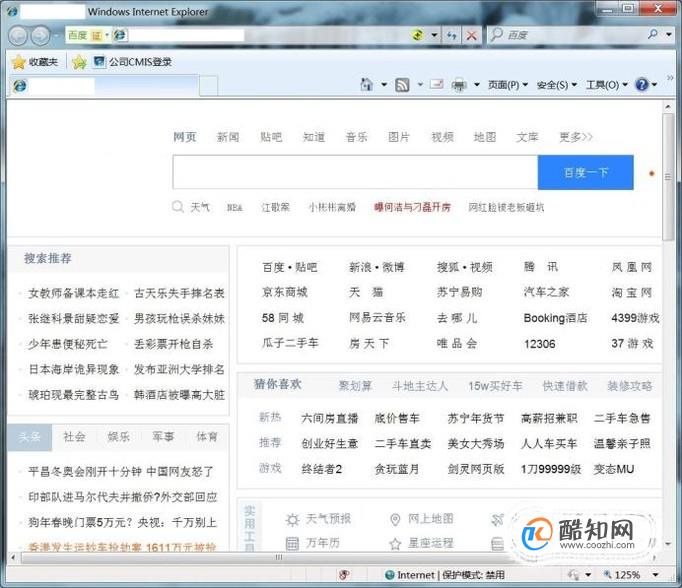Image resolution: width=682 pixels, height=588 pixels.
Task: Click the map pin icon 网上地图
Action: [395, 519]
